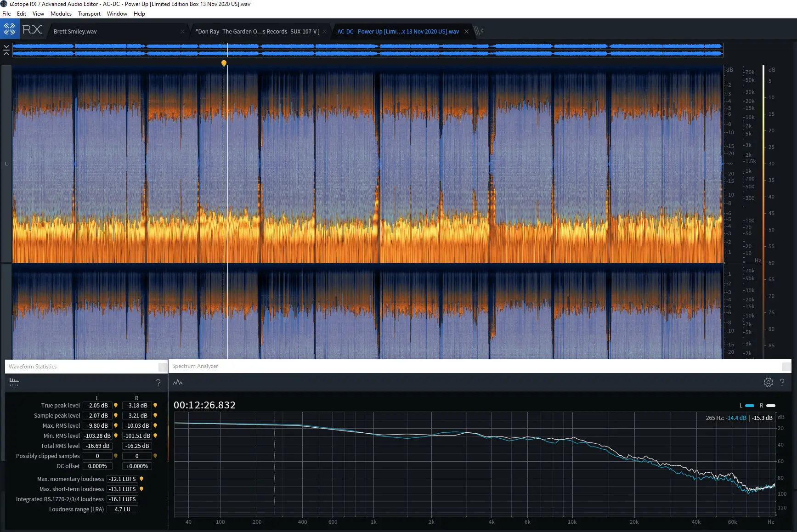Close the Brett Smiley.wav tab

(182, 31)
